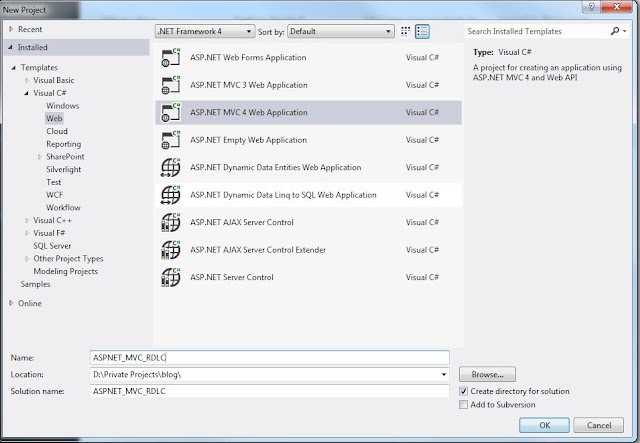Select the Web category
Image resolution: width=640 pixels, height=443 pixels.
coord(54,118)
